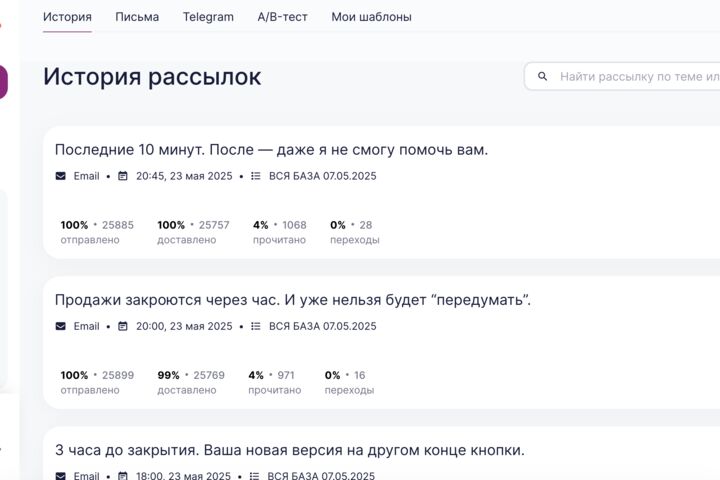Viewport: 720px width, 480px height.
Task: Click ВСЯ БАЗА 07.05.2025 in Продажи закроются card
Action: point(322,326)
